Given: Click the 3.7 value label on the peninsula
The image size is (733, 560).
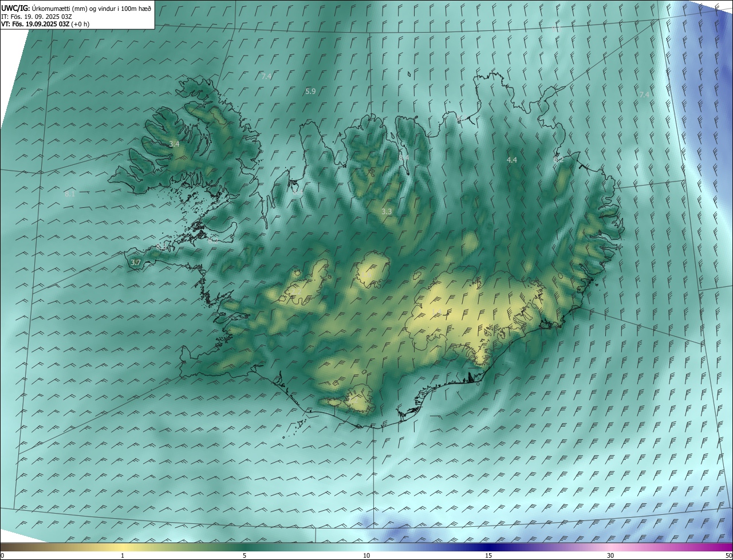Looking at the screenshot, I should tap(135, 262).
